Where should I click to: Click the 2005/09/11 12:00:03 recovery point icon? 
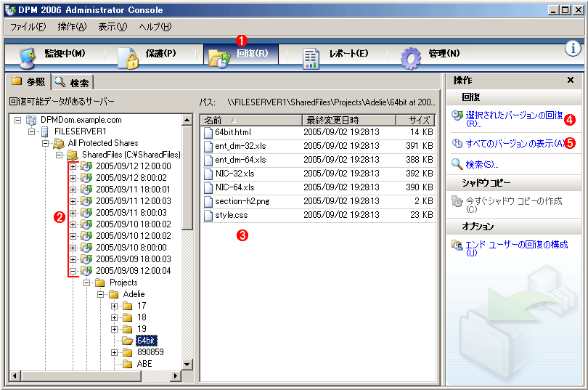[x=86, y=201]
